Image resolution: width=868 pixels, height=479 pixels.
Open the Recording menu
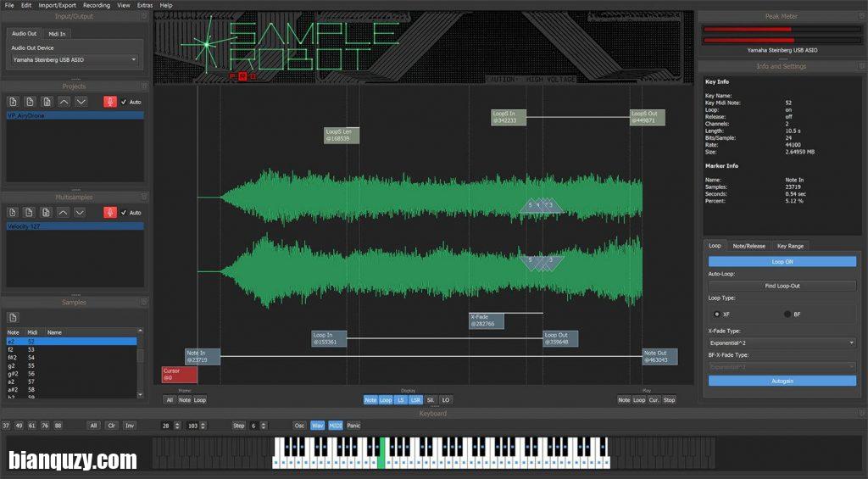(x=97, y=5)
